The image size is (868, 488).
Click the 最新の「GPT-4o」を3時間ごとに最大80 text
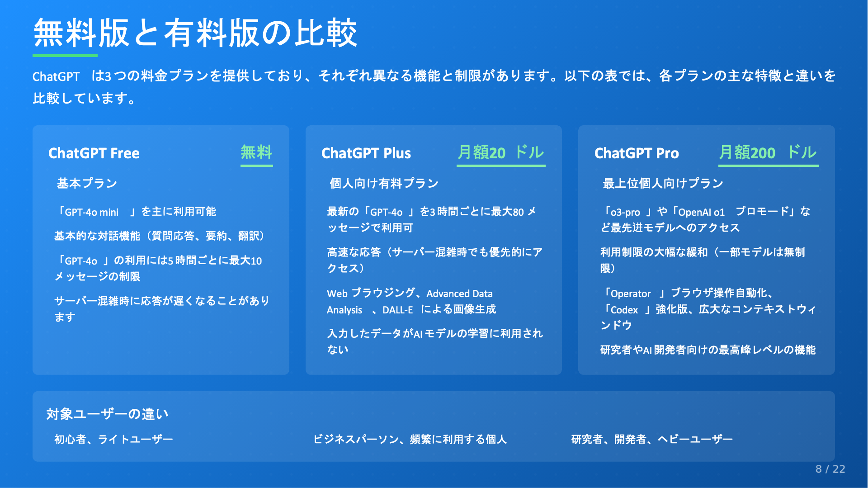[432, 219]
